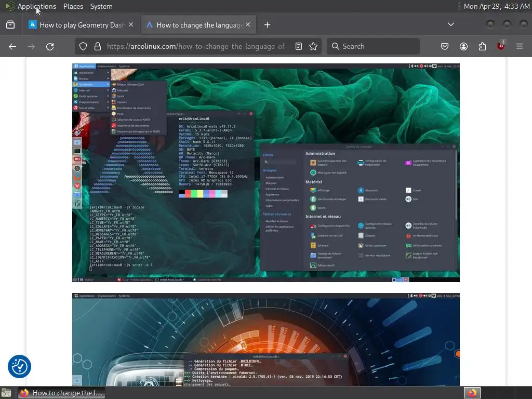Switch to the Geometry Dash tab
532x399 pixels.
(x=82, y=25)
